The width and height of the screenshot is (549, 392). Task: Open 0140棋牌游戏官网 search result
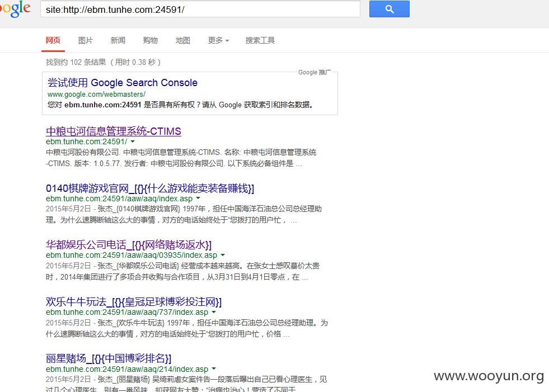tap(150, 188)
